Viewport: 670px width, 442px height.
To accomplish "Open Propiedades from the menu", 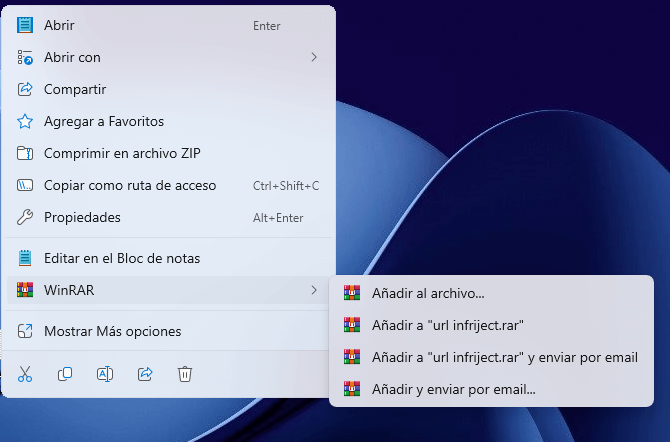I will coord(168,217).
